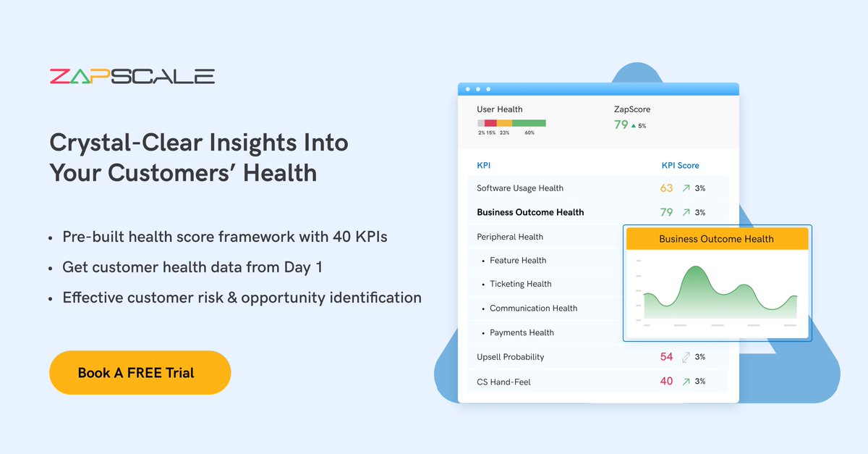
Task: Click the CS Hand-Feel row label
Action: [x=503, y=382]
